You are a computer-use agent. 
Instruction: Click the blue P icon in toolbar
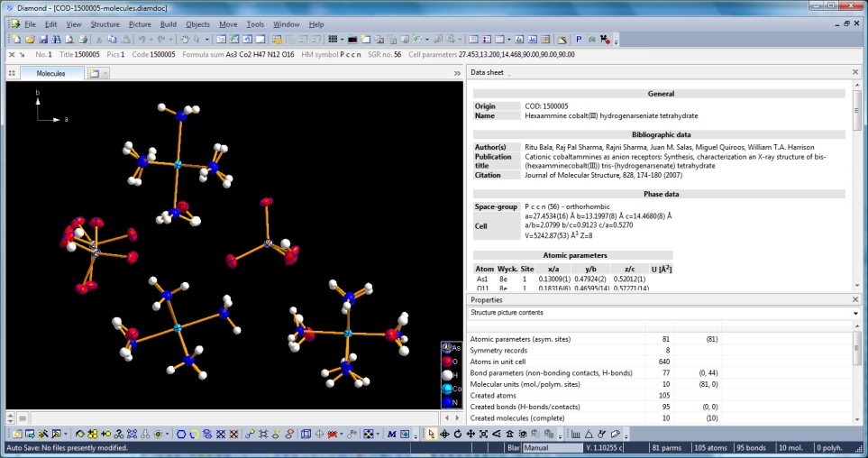pos(579,40)
